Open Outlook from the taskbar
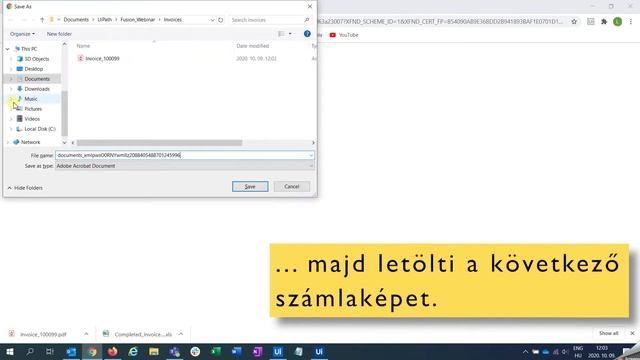640x360 pixels. coord(71,351)
